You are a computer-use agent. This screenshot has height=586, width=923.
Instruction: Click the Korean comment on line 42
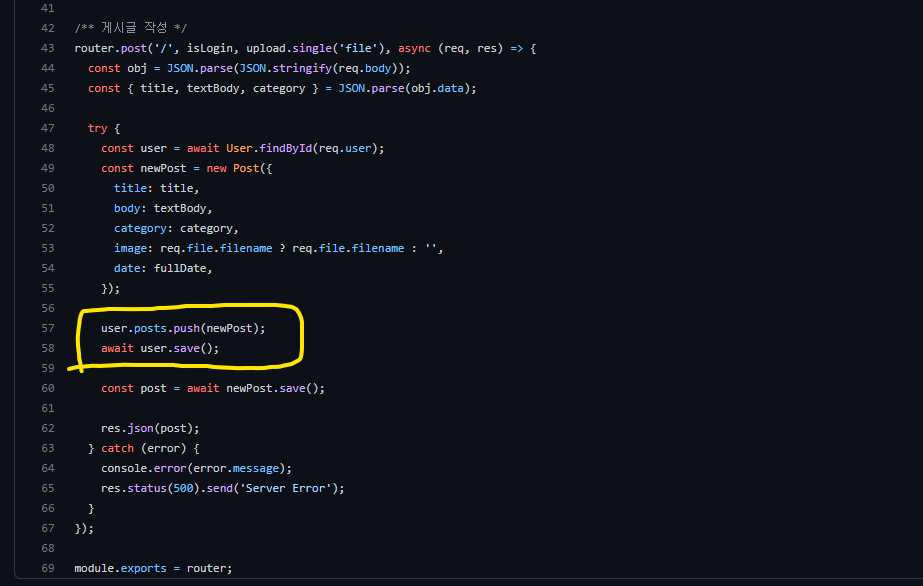coord(131,28)
